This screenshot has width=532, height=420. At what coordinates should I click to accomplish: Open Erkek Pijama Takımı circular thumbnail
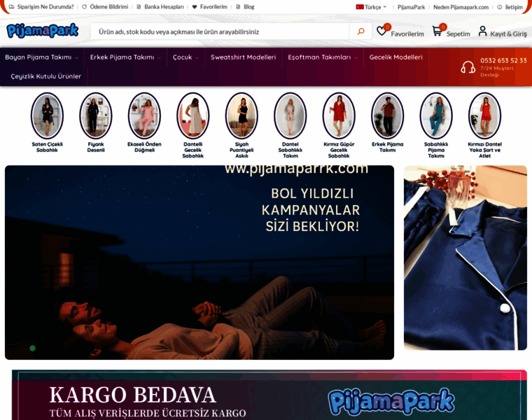point(388,115)
